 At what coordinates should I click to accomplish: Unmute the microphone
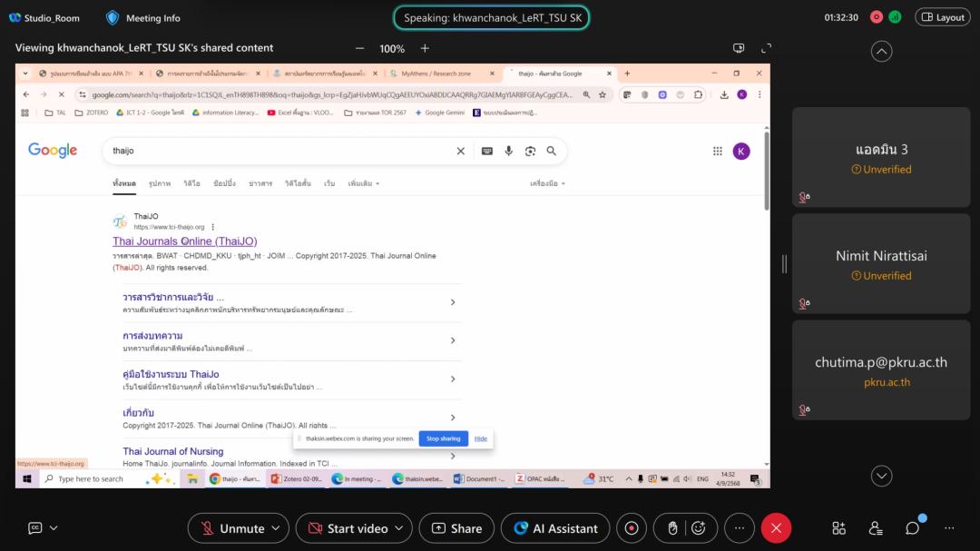[x=231, y=528]
